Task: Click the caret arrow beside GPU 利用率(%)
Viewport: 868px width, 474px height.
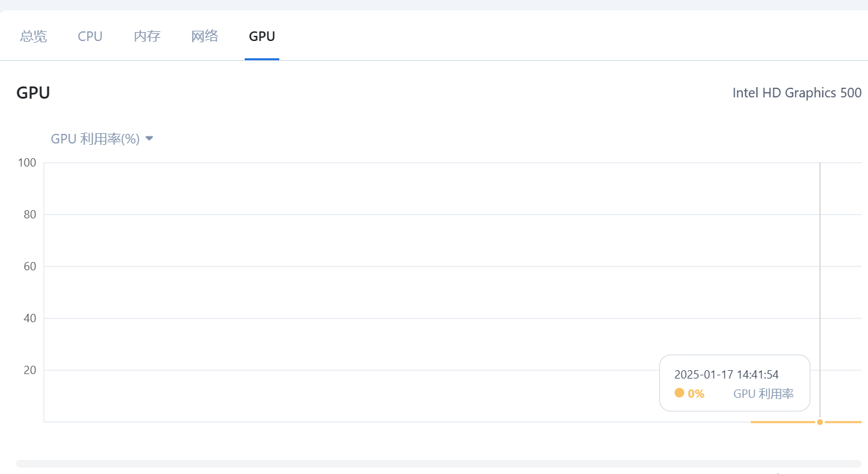Action: coord(149,138)
